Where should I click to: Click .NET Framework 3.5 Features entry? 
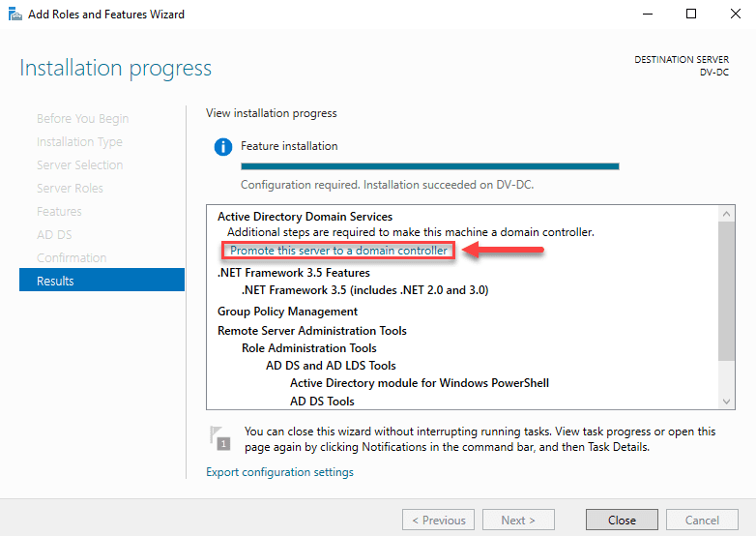pyautogui.click(x=294, y=273)
